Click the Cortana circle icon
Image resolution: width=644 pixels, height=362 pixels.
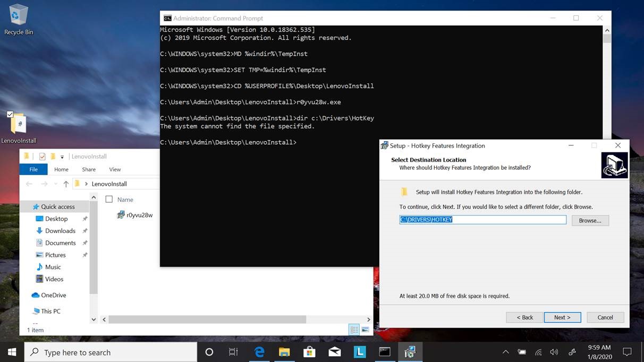click(x=209, y=352)
